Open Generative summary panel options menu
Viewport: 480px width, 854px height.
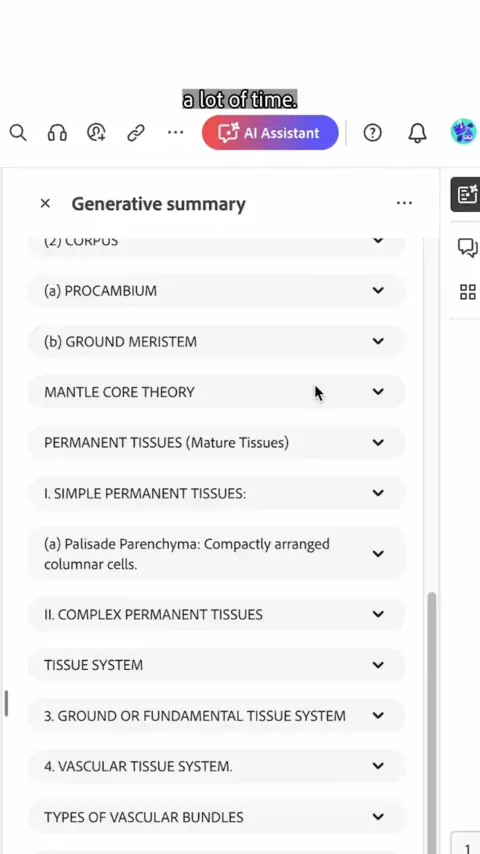click(x=404, y=203)
